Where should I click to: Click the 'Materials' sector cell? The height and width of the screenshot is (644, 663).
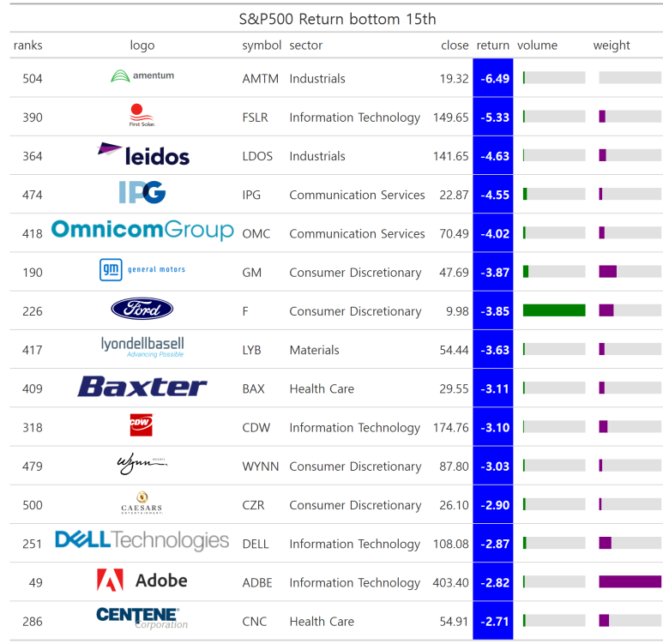click(x=314, y=350)
